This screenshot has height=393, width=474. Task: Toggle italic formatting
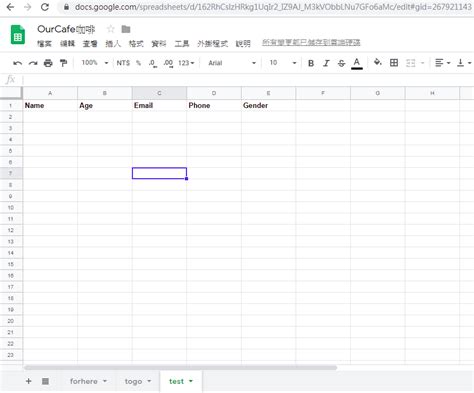[x=326, y=63]
